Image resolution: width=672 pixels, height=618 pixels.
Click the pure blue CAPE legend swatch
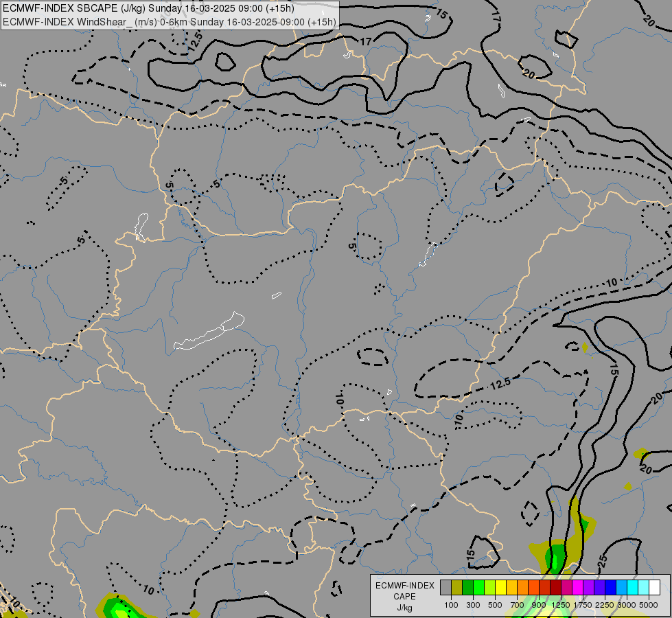611,587
